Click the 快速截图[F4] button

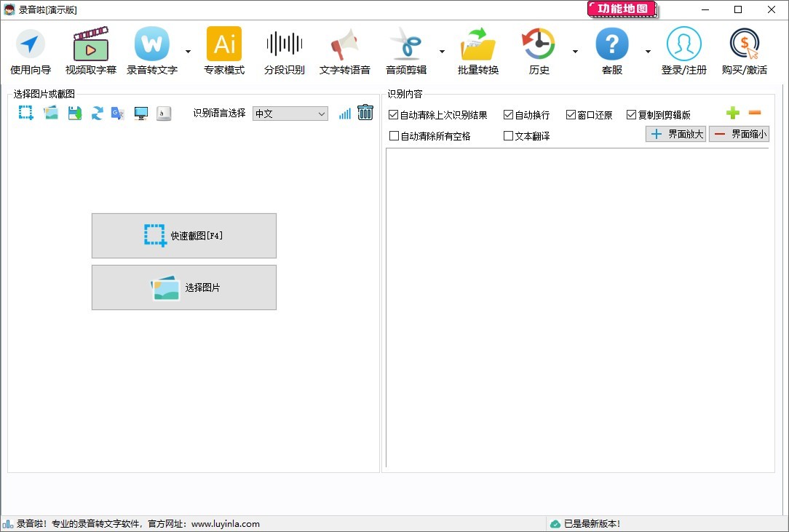[x=183, y=235]
